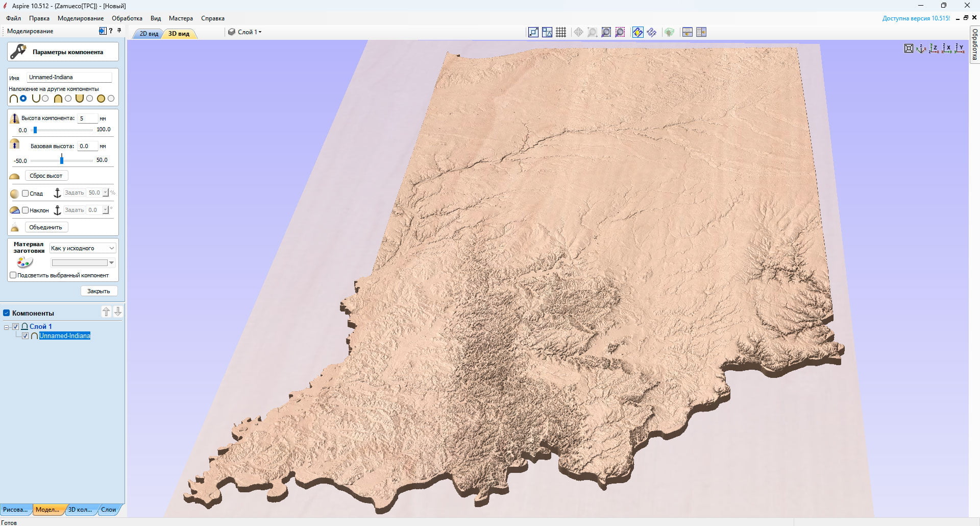The height and width of the screenshot is (526, 980).
Task: Open the Справка menu
Action: [x=213, y=18]
